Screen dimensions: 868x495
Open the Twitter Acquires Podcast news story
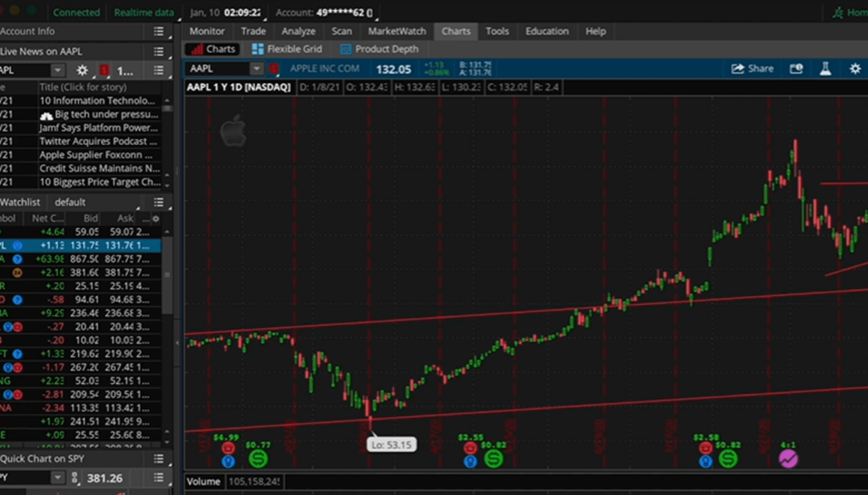[98, 142]
